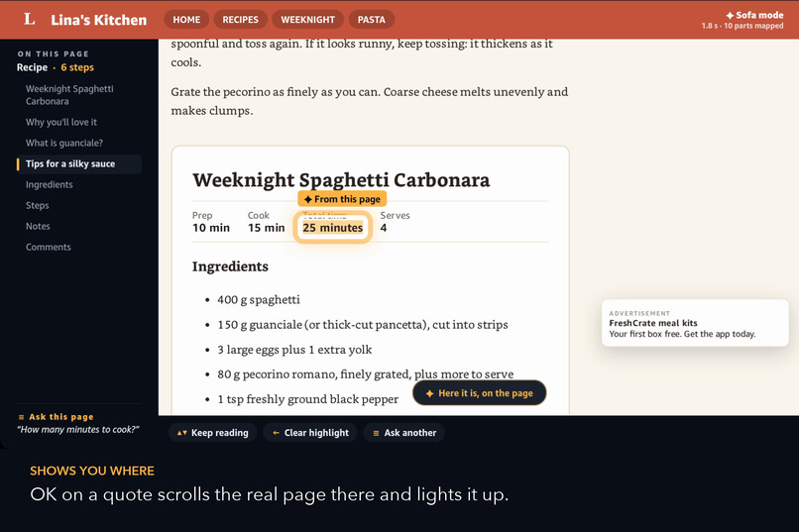Open the Lina's Kitchen site title
Image resolution: width=799 pixels, height=532 pixels.
(98, 20)
